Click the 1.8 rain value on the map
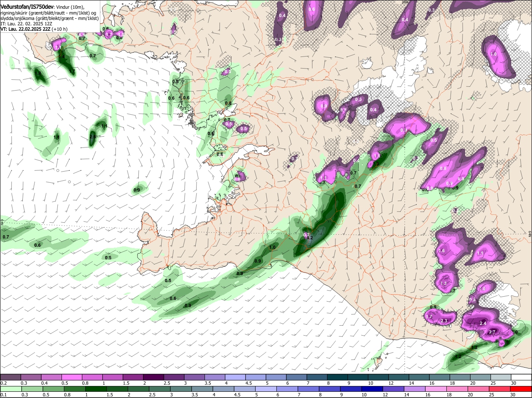 click(38, 74)
